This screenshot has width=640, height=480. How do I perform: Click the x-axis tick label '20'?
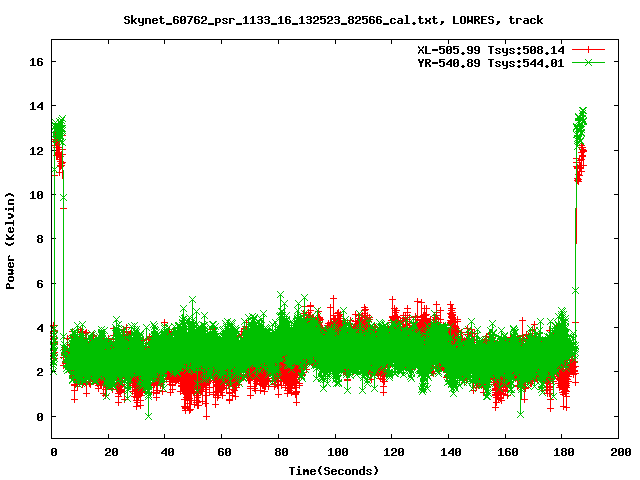point(111,452)
